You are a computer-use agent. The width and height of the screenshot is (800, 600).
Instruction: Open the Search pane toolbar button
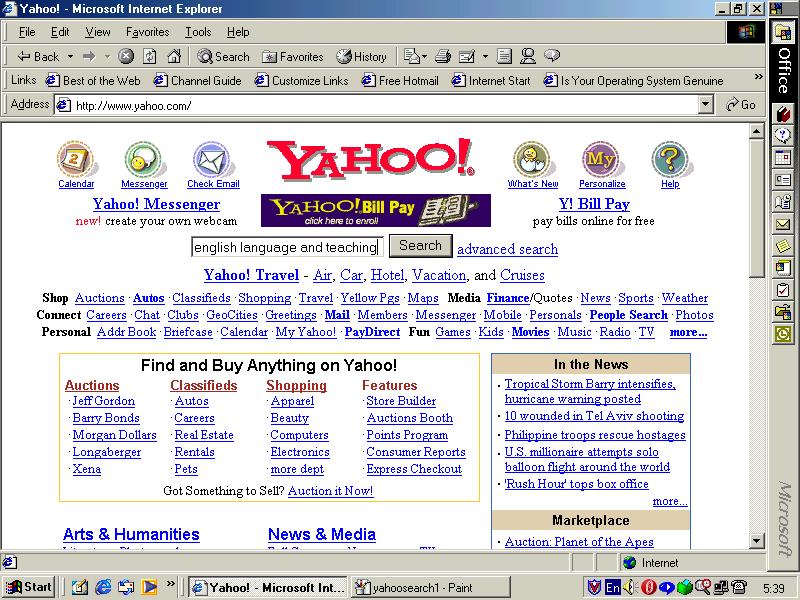pos(223,57)
